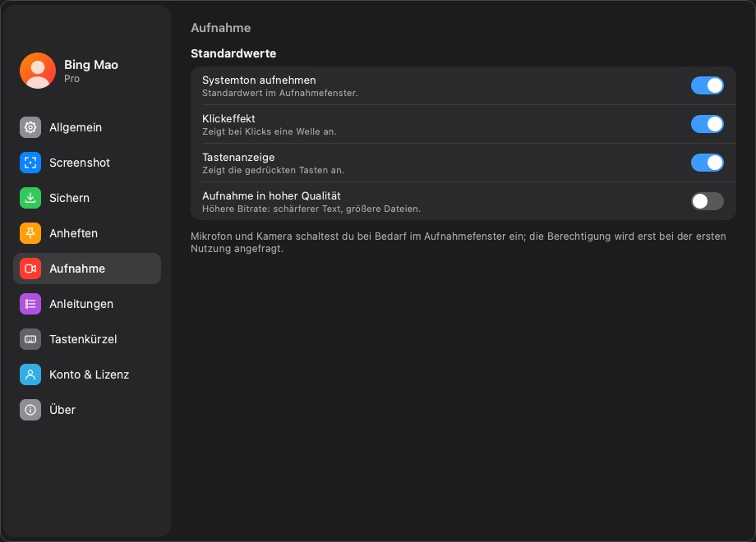Screen dimensions: 756x542
Task: Open the green Sichern download icon
Action: 30,198
